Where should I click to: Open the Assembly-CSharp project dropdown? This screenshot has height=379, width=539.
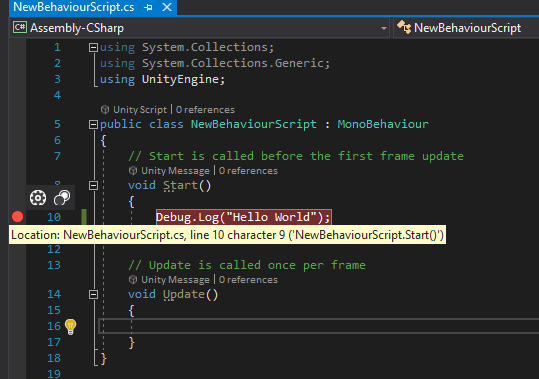(x=384, y=28)
